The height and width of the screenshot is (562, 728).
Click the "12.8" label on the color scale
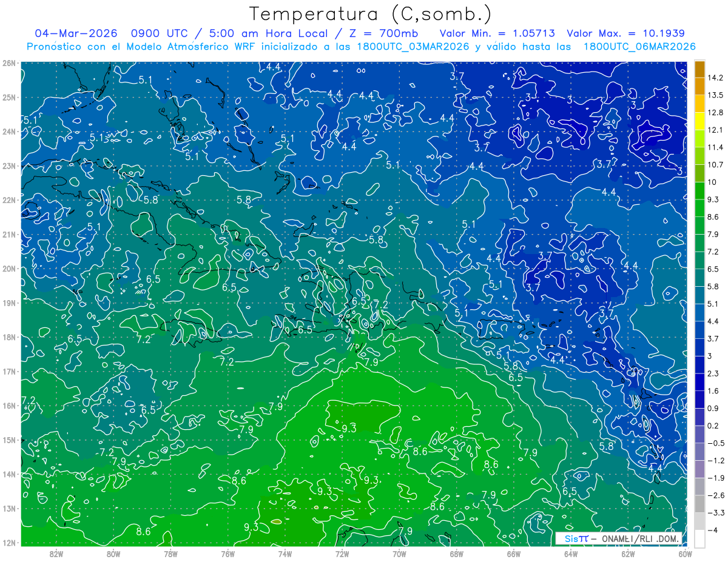(715, 113)
